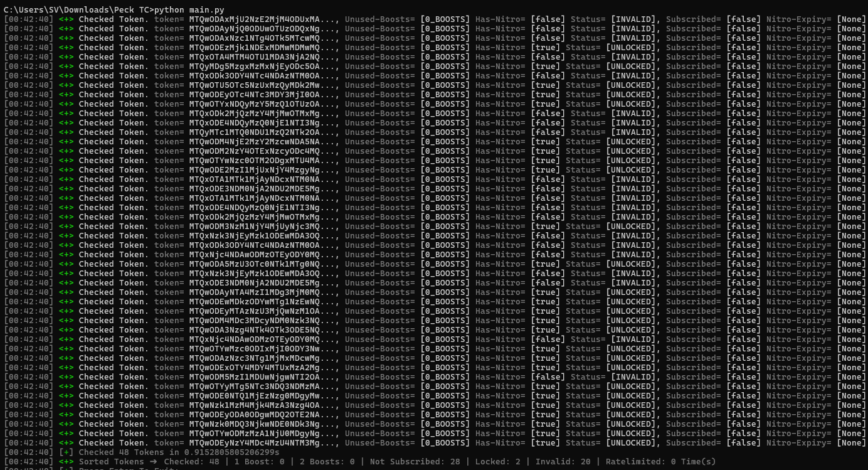Click the path 'C:\Users\SV\Downloads\Peck TC' prompt

coord(77,9)
